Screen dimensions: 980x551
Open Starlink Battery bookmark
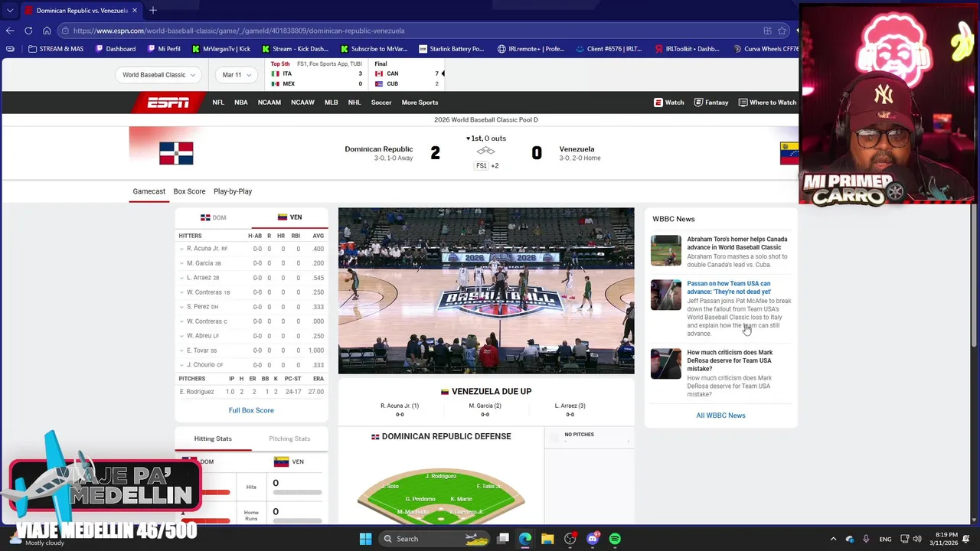point(451,49)
